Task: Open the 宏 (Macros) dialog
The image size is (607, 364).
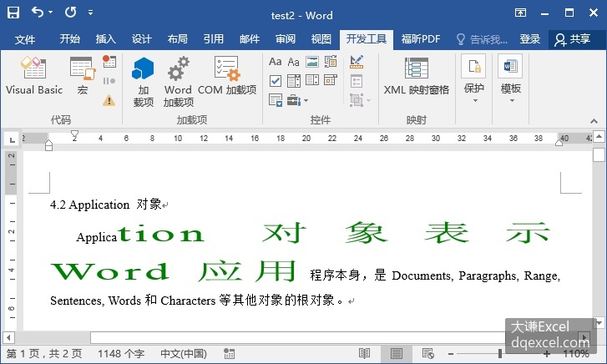Action: tap(83, 76)
